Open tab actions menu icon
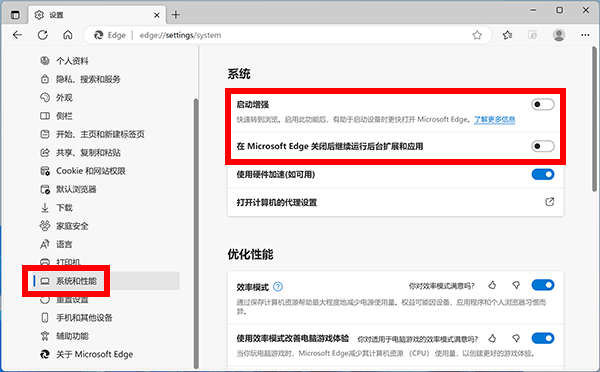 click(x=15, y=15)
